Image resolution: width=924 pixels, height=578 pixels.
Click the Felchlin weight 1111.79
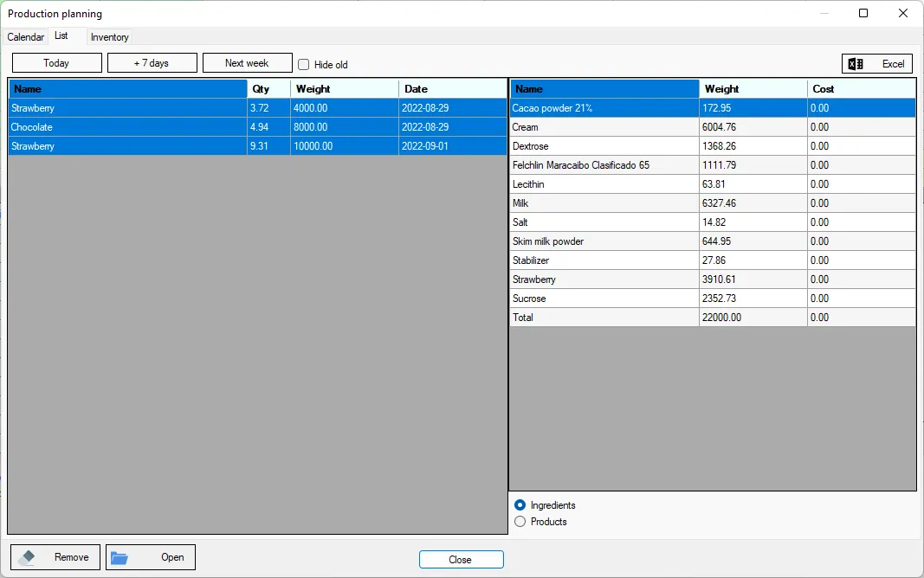[x=753, y=165]
